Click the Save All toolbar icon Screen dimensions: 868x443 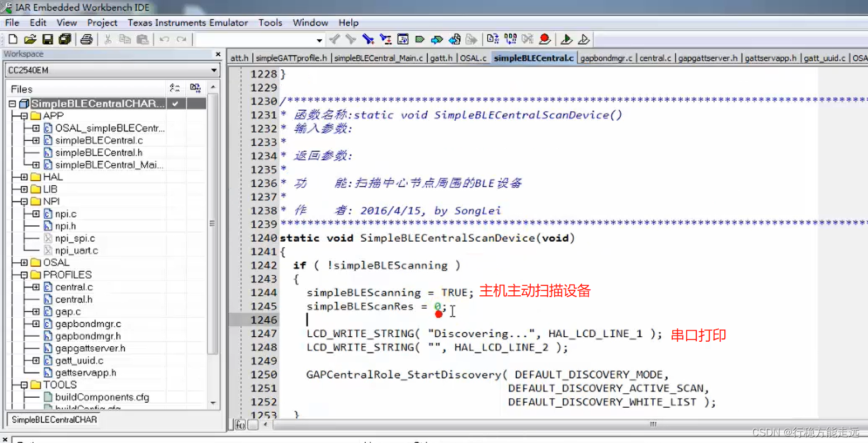point(65,39)
